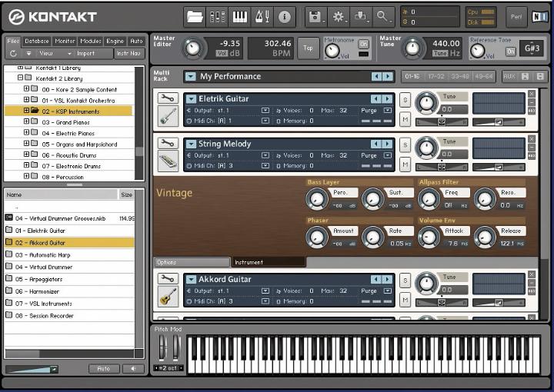Open Eletrik Guitar Output dropdown

click(265, 111)
